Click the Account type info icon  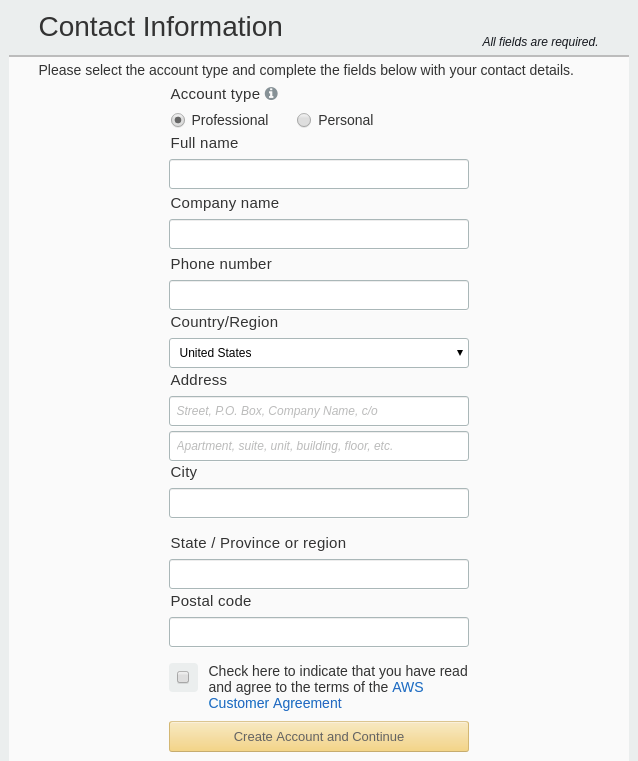pyautogui.click(x=271, y=93)
